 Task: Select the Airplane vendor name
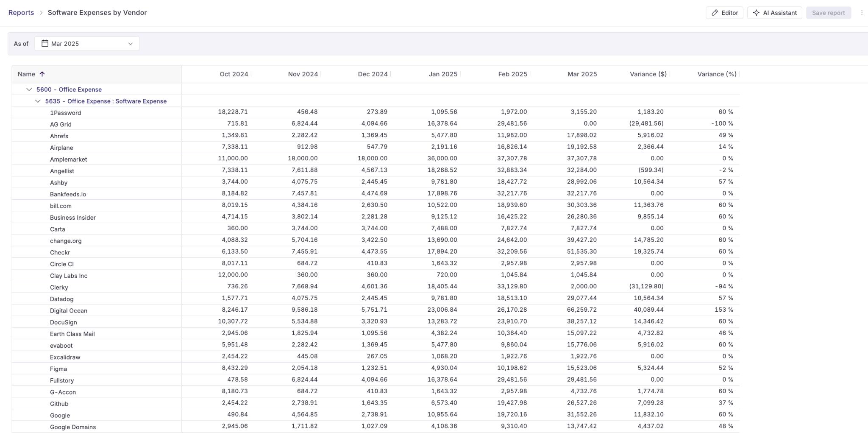(x=61, y=148)
